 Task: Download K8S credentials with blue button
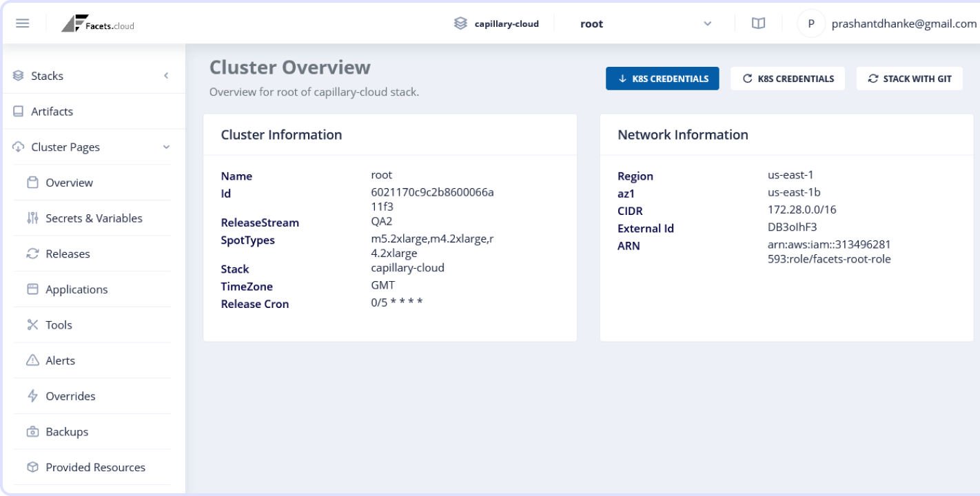[x=662, y=79]
